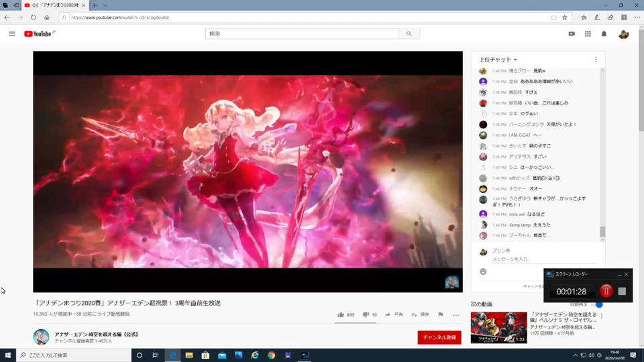
Task: Click the チャットを hide chat link
Action: (533, 286)
